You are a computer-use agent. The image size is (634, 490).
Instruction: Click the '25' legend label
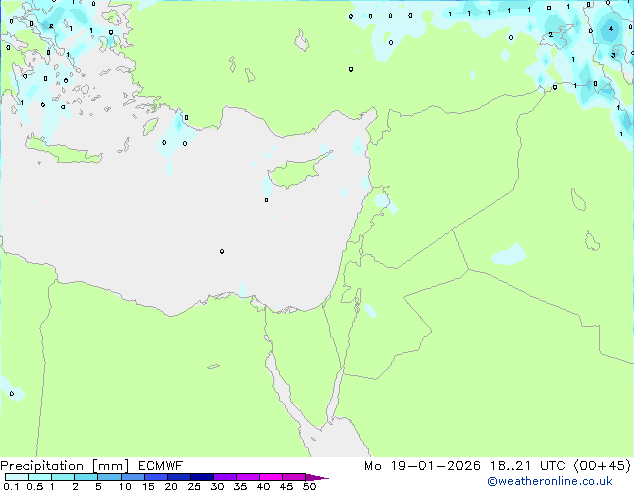(194, 486)
